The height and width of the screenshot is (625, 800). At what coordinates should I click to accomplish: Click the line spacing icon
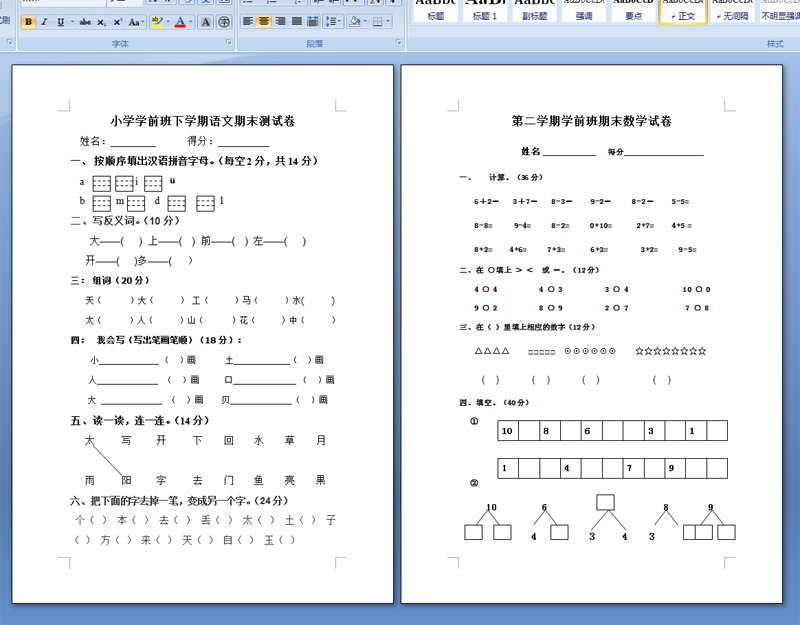pos(331,21)
